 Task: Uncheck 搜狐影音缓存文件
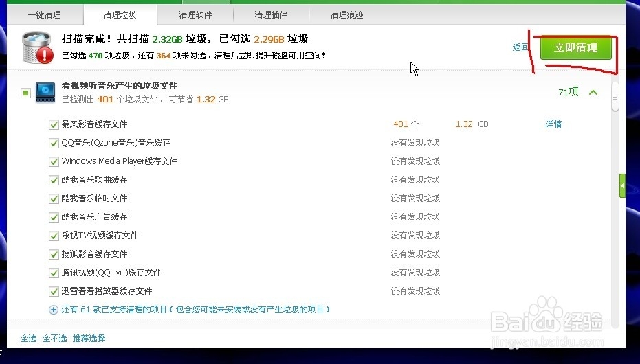pos(54,254)
